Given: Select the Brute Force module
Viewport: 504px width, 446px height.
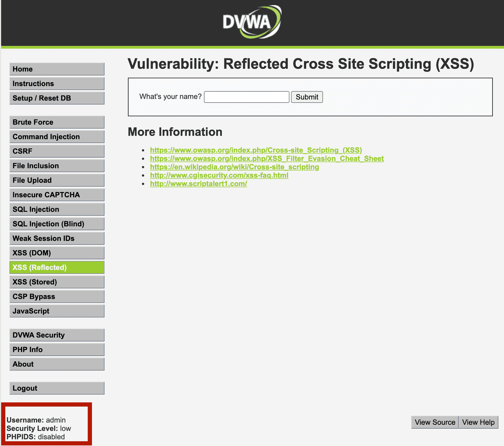Looking at the screenshot, I should click(57, 122).
